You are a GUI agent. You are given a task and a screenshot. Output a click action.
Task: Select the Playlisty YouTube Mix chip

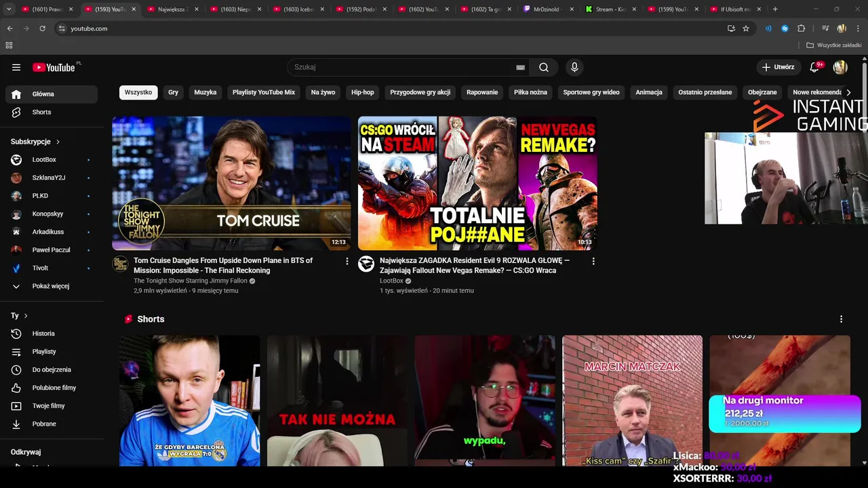coord(264,92)
